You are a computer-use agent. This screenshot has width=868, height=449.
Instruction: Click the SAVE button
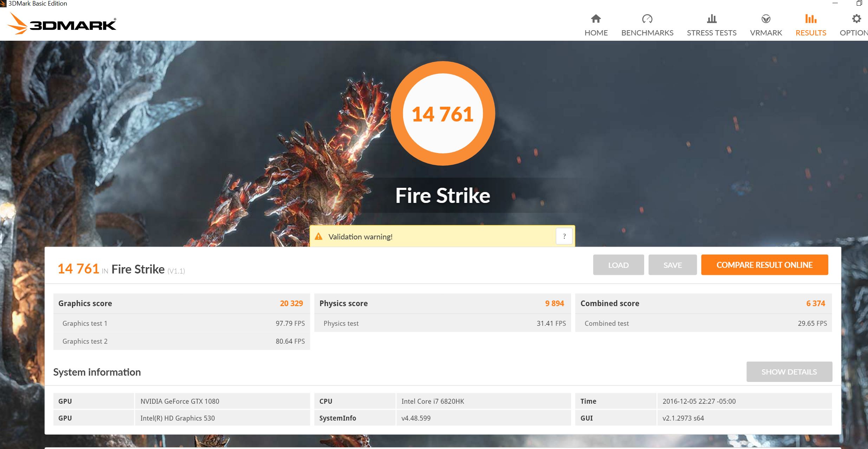click(673, 265)
